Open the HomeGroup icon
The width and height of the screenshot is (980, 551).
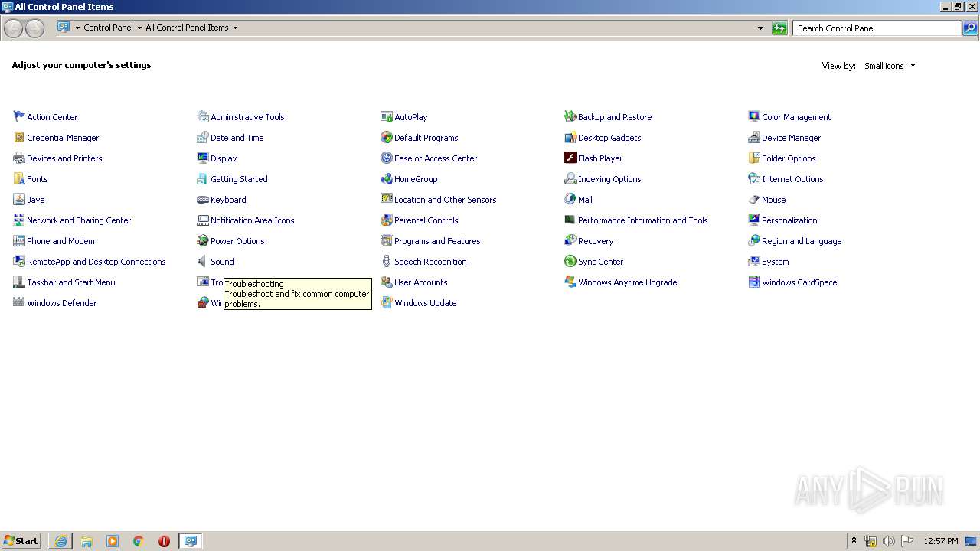(387, 179)
